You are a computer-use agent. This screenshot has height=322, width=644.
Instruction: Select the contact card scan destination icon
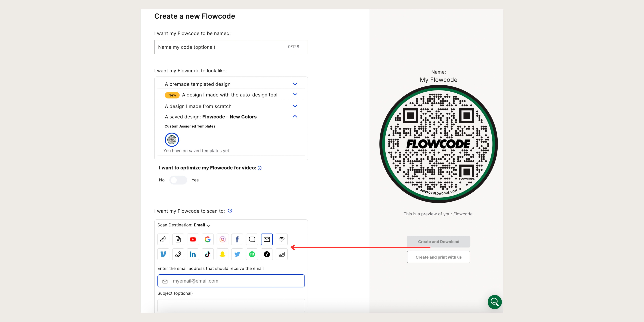(x=282, y=254)
